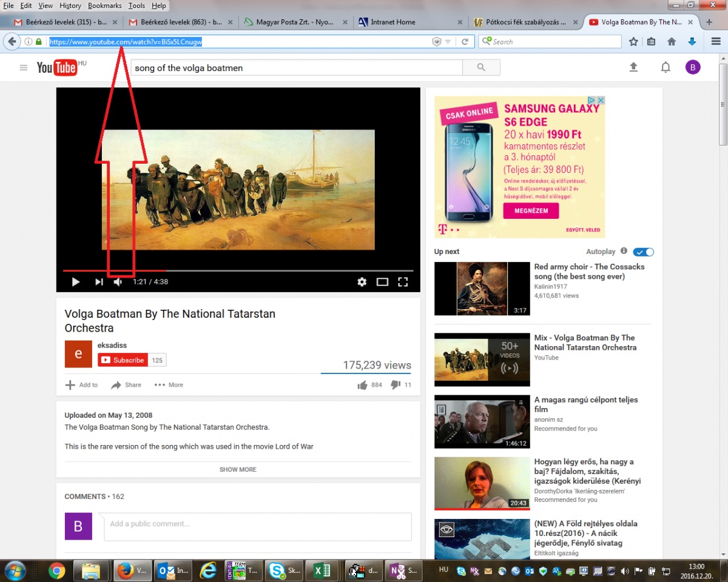728x582 pixels.
Task: Open the More actions dropdown
Action: point(169,385)
